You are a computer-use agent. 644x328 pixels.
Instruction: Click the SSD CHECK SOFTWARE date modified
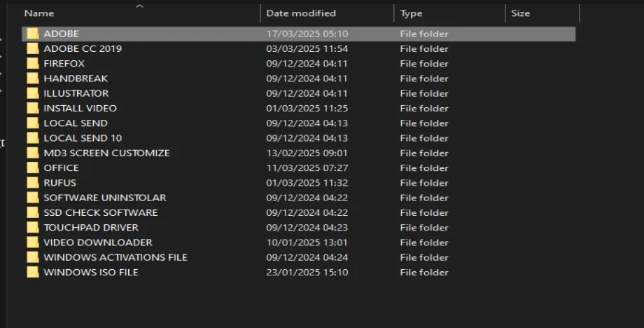307,213
